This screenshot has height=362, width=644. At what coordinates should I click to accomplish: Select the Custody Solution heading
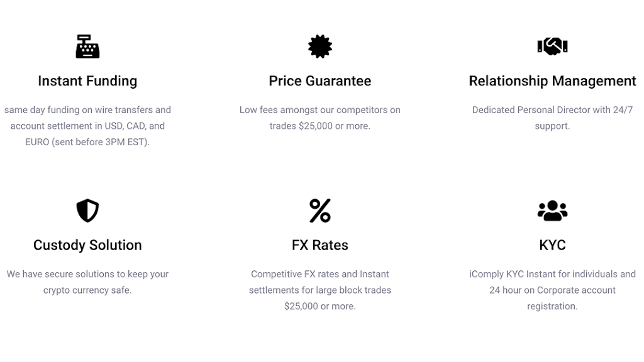coord(87,245)
